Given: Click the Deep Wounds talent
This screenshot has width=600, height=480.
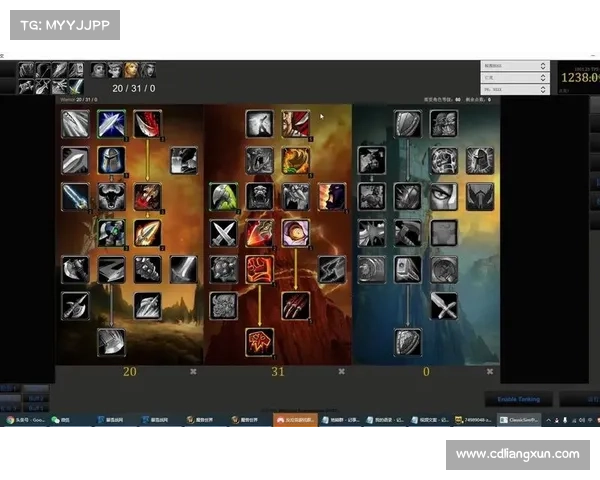Looking at the screenshot, I should coord(148,197).
